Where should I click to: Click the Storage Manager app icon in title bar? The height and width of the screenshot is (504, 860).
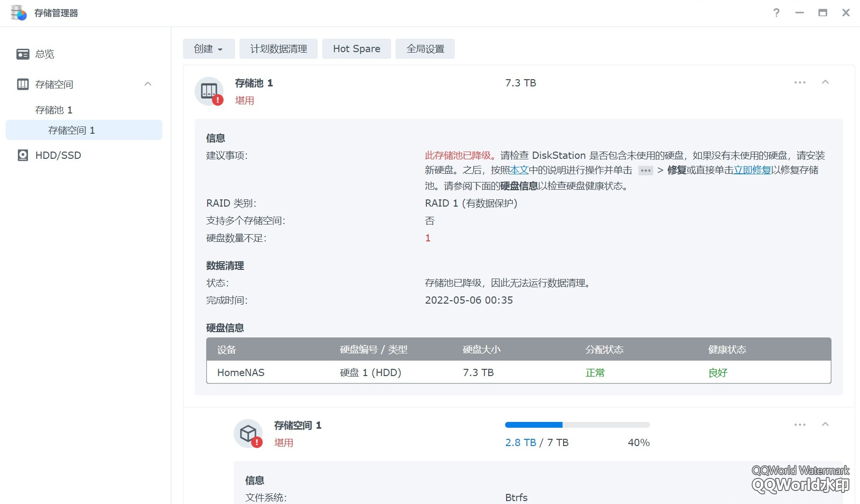[18, 13]
